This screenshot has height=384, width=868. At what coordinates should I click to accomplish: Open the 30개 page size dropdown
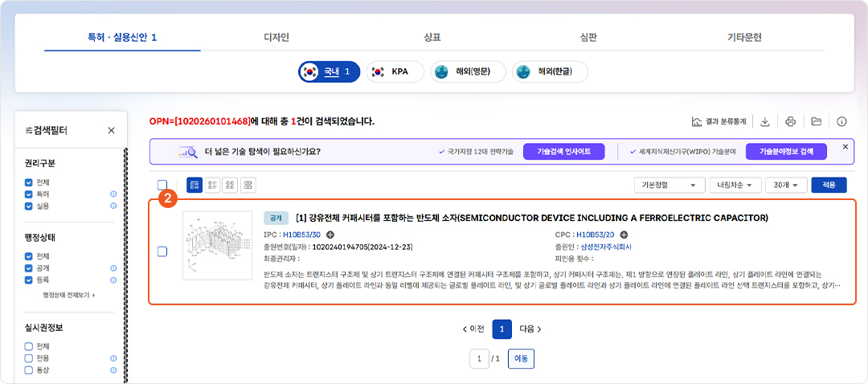coord(786,185)
